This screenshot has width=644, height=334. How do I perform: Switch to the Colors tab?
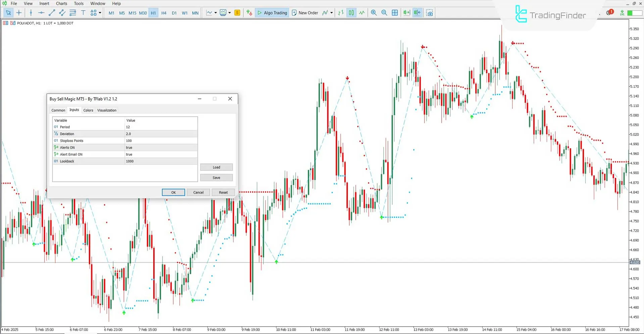88,110
